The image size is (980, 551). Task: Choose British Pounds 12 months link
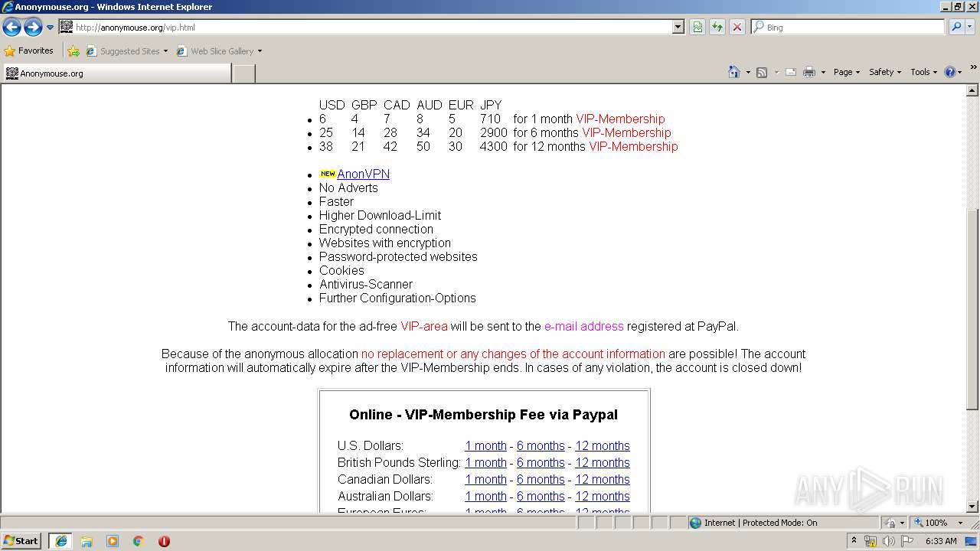[603, 462]
